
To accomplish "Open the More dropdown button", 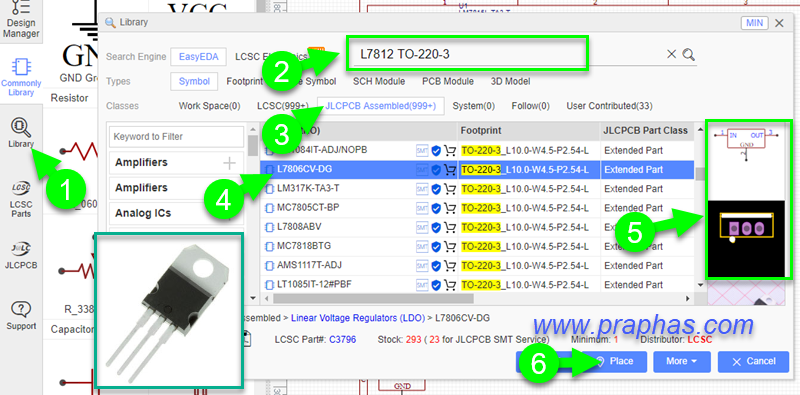I will pos(681,361).
